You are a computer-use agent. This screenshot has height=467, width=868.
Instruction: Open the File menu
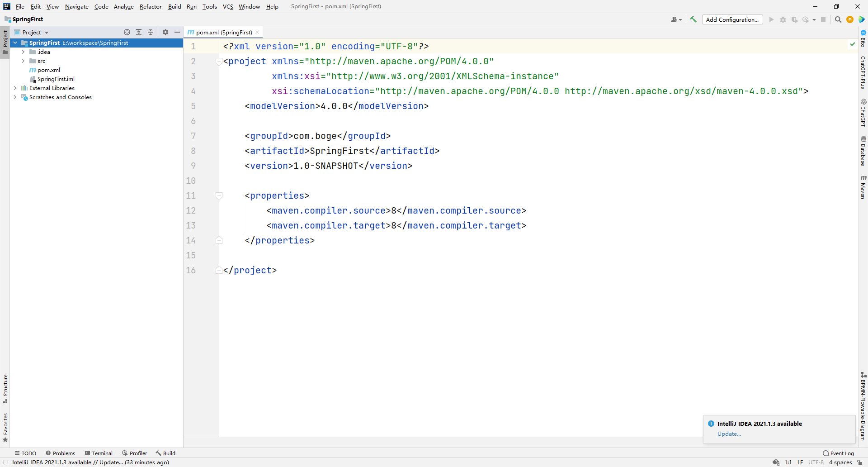(x=20, y=6)
